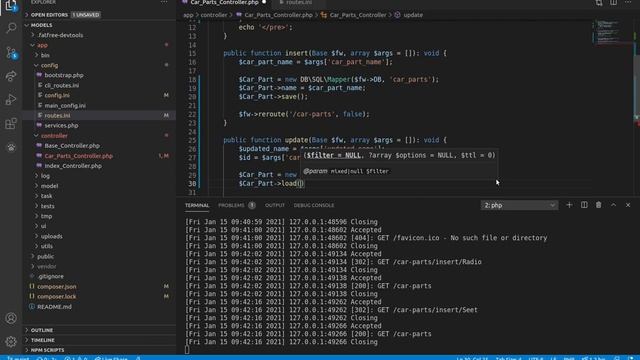Add a new terminal with plus icon
Viewport: 640px width, 360px height.
click(x=569, y=205)
